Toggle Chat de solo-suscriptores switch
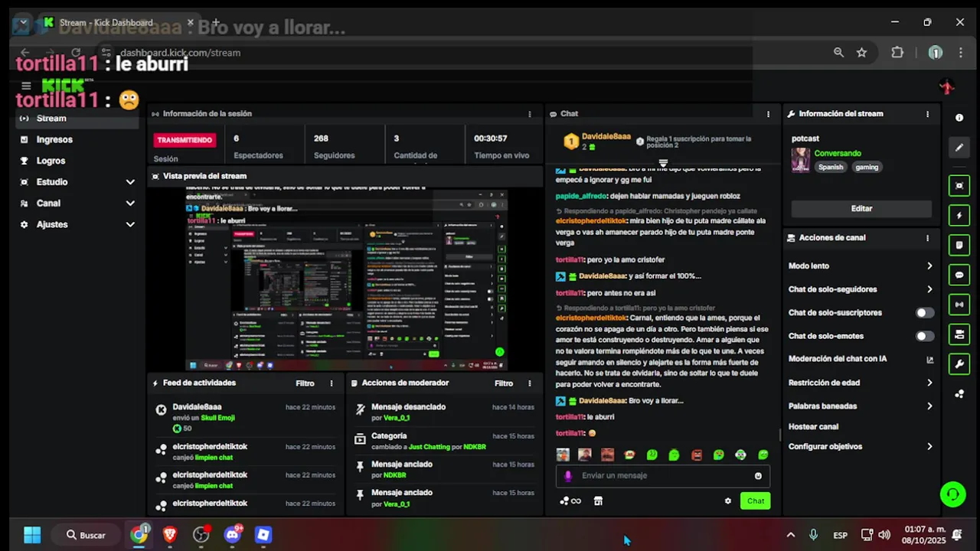Screen dimensions: 980x551 pos(925,313)
